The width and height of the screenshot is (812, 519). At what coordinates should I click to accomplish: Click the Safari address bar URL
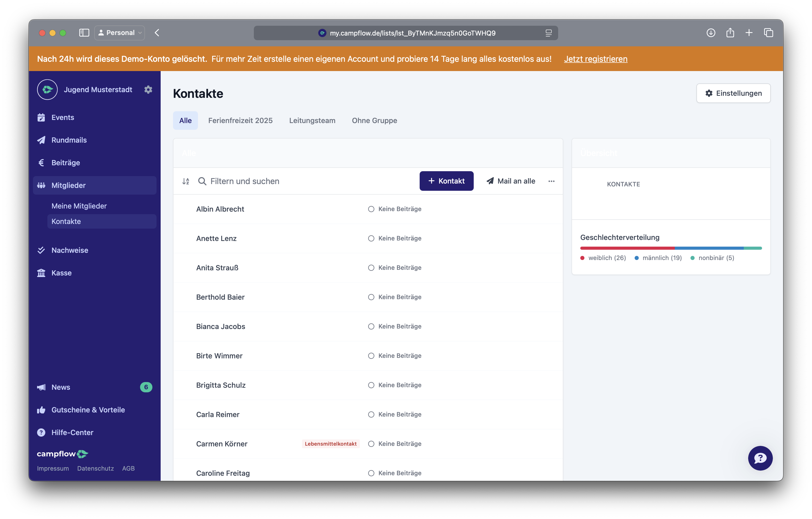tap(412, 33)
